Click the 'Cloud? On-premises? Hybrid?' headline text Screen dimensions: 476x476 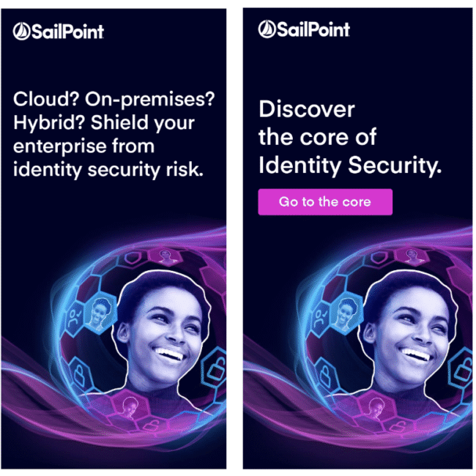[114, 111]
